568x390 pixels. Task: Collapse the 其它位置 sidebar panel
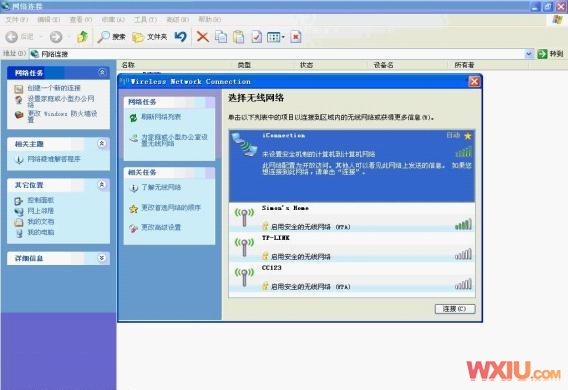tap(102, 185)
